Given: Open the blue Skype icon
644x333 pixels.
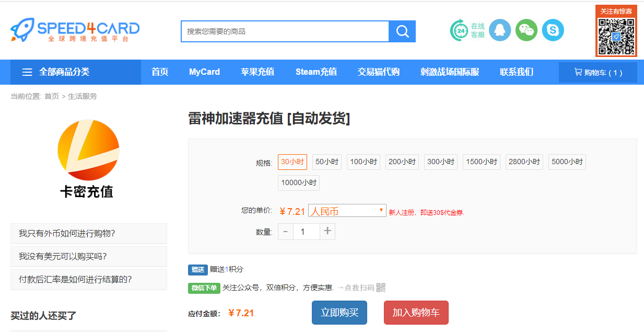Looking at the screenshot, I should pos(553,30).
